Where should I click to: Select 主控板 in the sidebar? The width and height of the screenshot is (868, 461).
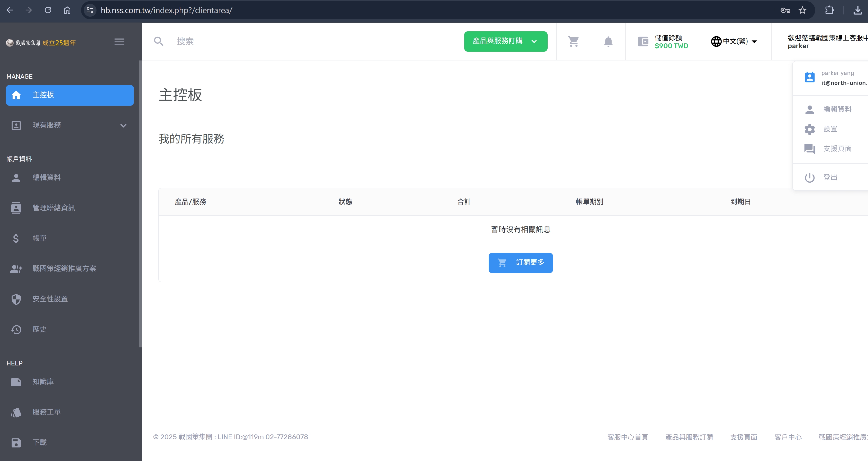click(70, 95)
